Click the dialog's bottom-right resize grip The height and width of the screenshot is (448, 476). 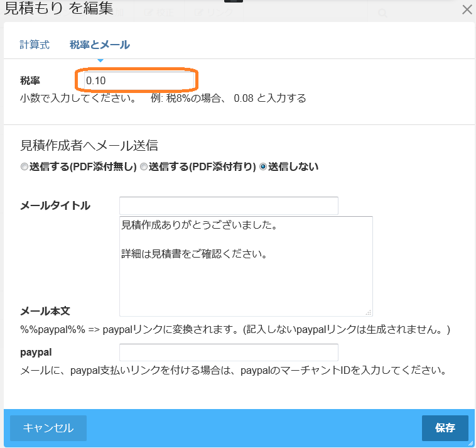470,443
